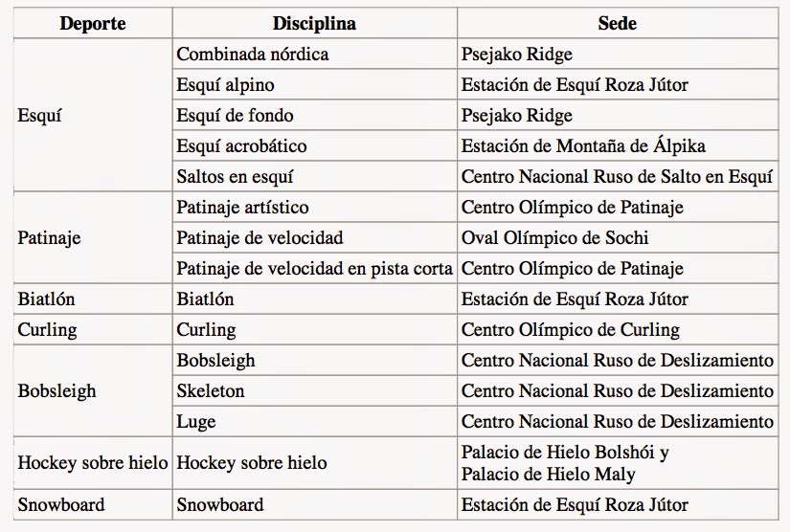Select the Snowboard sport cell
This screenshot has height=532, width=790.
click(61, 504)
